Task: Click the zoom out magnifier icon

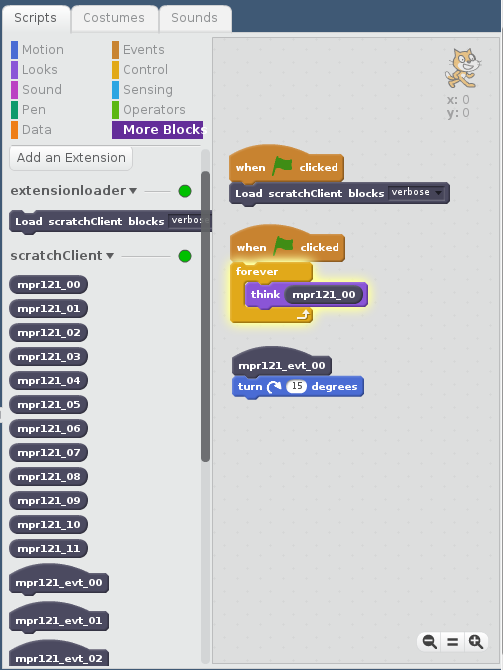Action: pos(429,641)
